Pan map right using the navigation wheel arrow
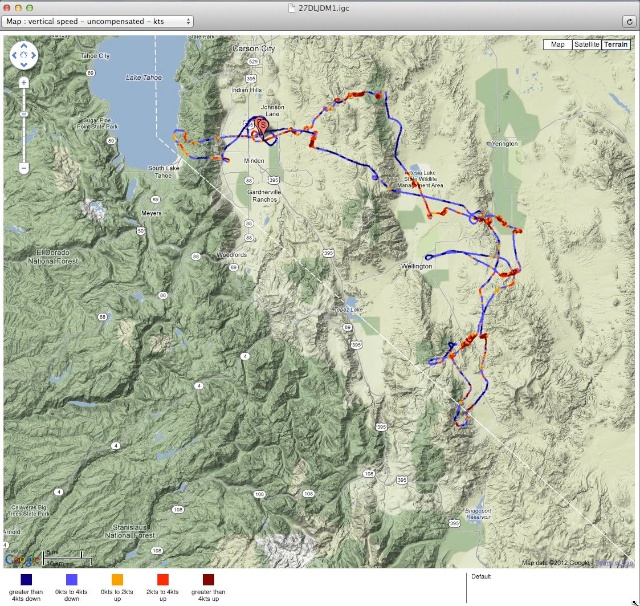 pos(34,55)
